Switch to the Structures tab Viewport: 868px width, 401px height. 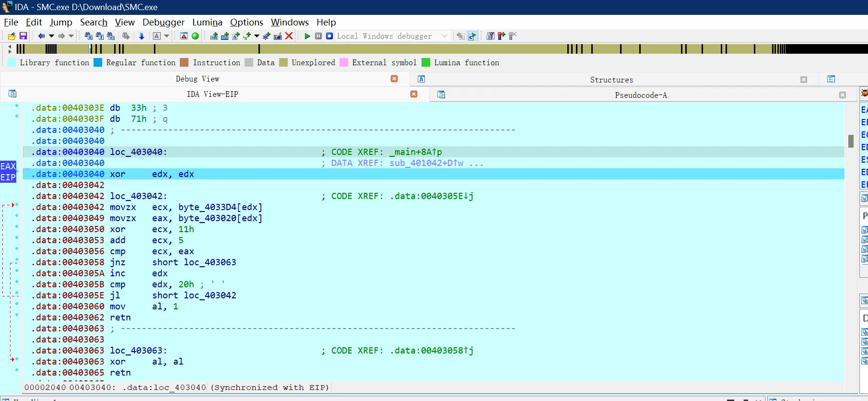coord(611,80)
